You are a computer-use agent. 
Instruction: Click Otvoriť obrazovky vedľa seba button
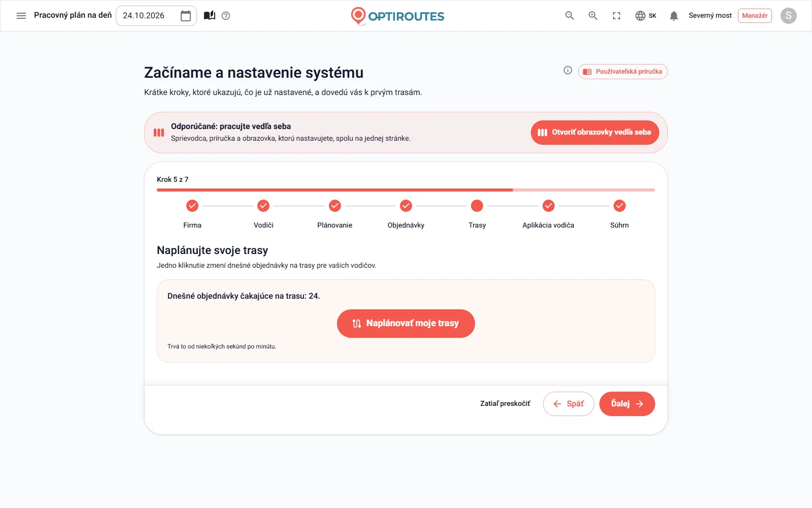click(x=595, y=133)
